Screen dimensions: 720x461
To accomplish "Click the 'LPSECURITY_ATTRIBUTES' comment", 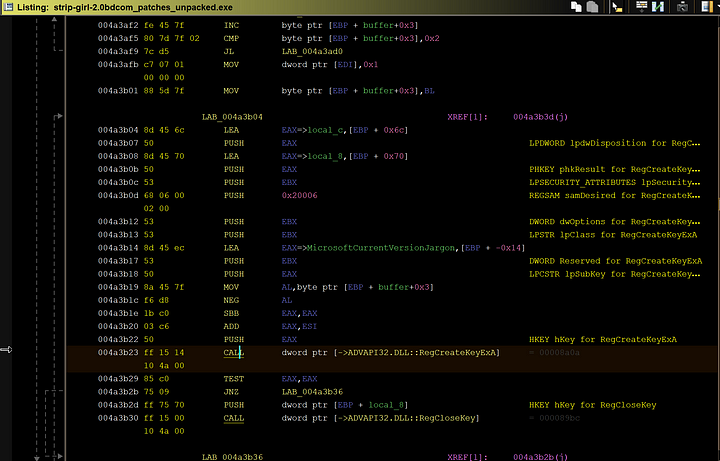I will pyautogui.click(x=615, y=182).
